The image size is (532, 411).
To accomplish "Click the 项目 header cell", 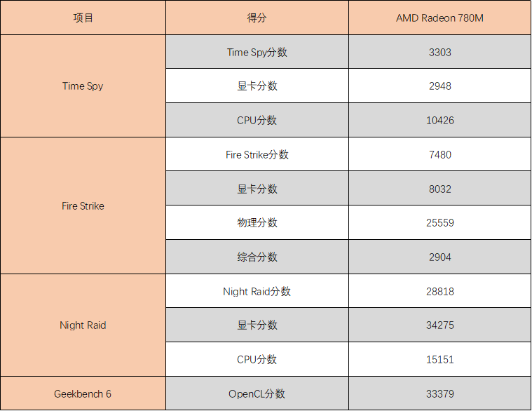I will point(83,18).
